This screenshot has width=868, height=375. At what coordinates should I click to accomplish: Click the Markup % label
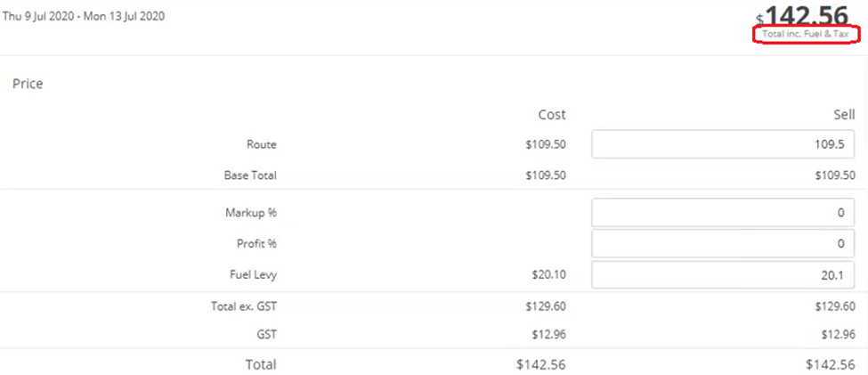pyautogui.click(x=251, y=213)
